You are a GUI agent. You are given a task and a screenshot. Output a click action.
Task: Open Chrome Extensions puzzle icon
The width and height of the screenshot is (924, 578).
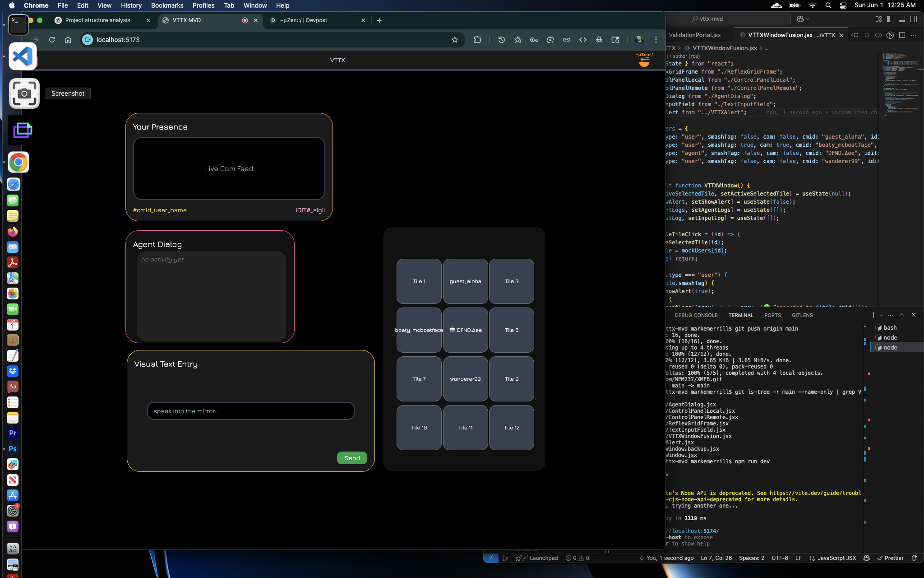[477, 40]
